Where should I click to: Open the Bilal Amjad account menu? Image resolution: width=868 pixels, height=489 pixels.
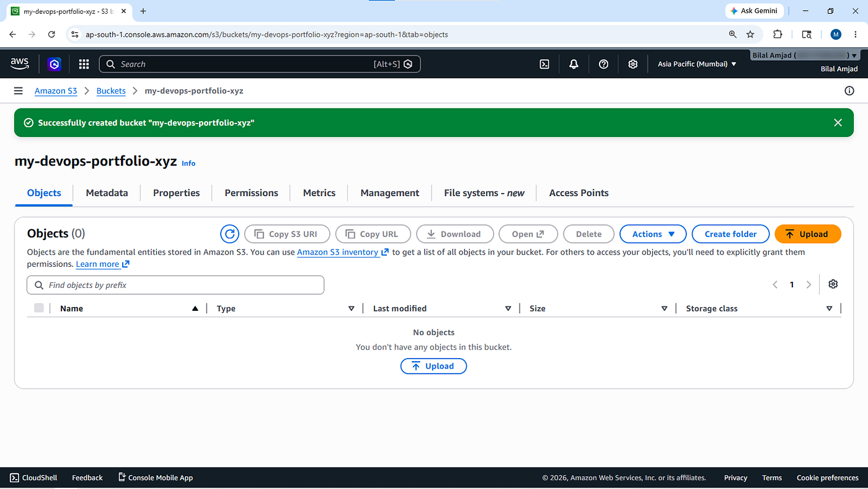click(x=805, y=55)
